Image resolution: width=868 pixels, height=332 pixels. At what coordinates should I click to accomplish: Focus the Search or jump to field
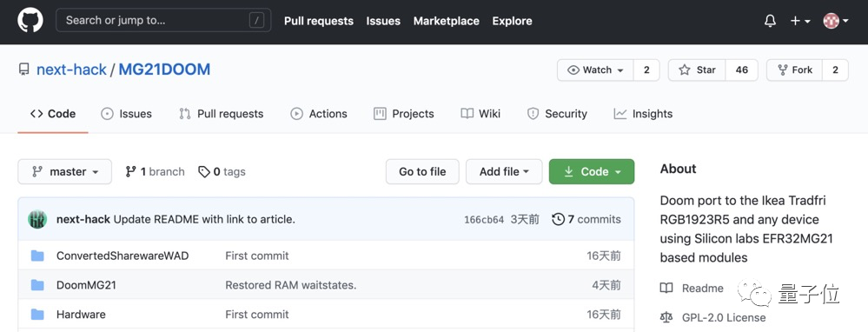(163, 21)
